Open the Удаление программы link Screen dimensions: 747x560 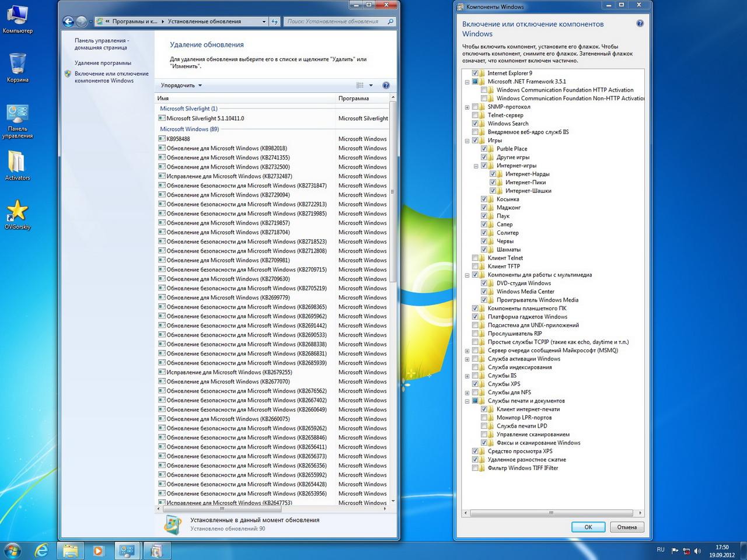[x=103, y=63]
